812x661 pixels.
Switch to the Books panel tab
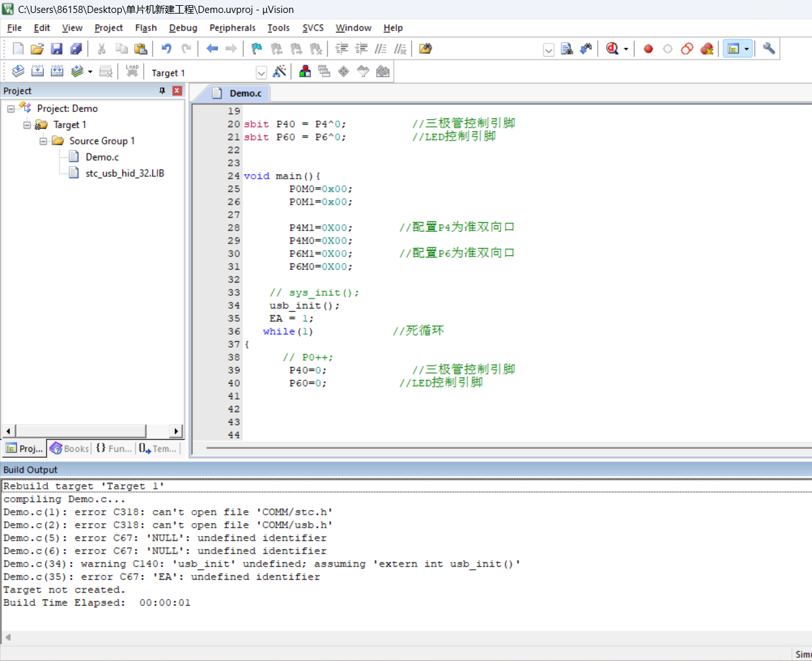[69, 449]
